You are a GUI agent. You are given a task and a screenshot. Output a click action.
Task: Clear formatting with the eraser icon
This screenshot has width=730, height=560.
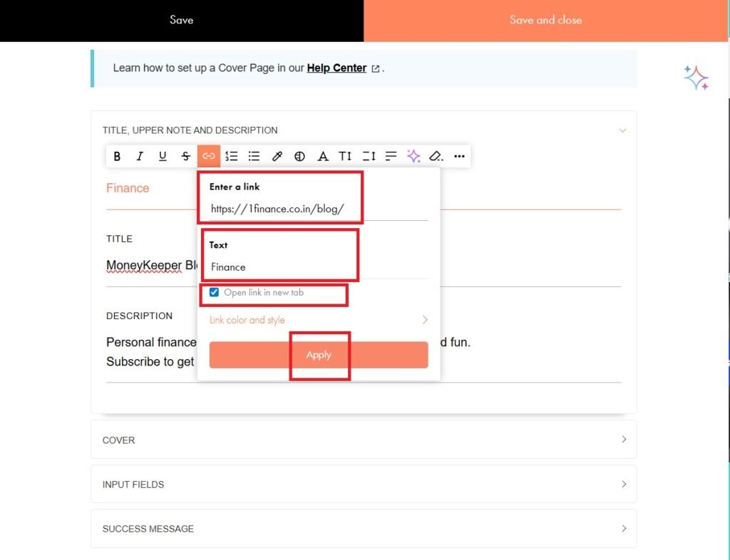point(436,156)
